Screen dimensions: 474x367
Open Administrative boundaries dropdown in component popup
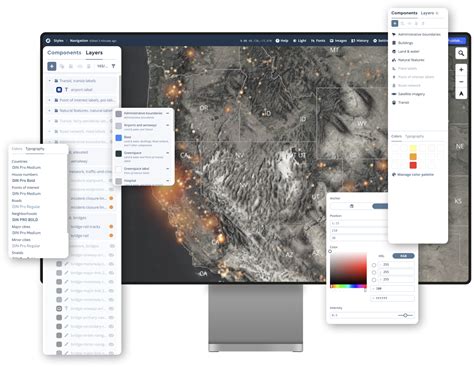167,113
